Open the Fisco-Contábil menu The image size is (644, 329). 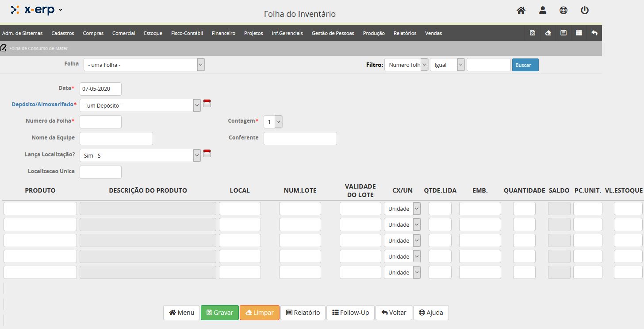187,33
